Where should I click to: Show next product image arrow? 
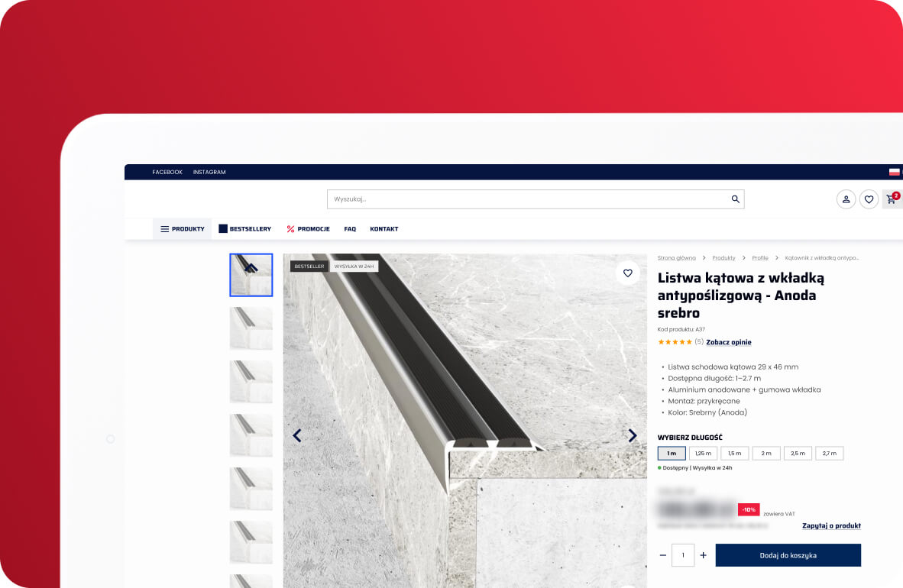pyautogui.click(x=633, y=435)
